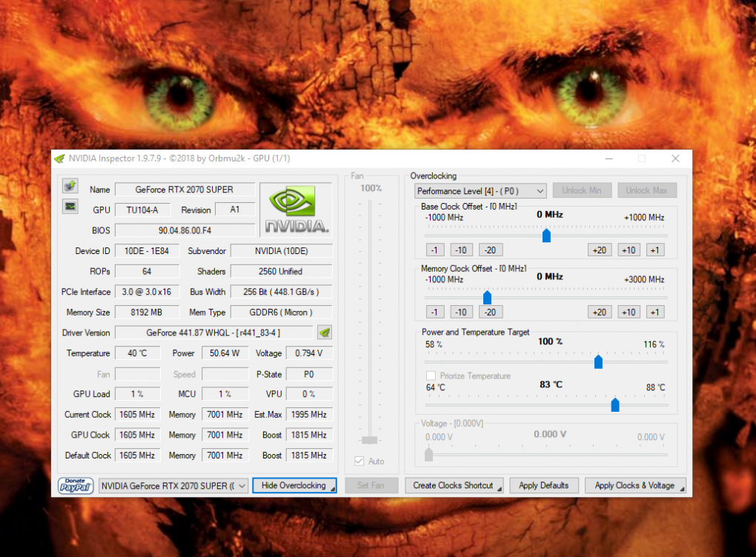Click the Subvendor value NVIDIA (10DE)

pos(281,250)
